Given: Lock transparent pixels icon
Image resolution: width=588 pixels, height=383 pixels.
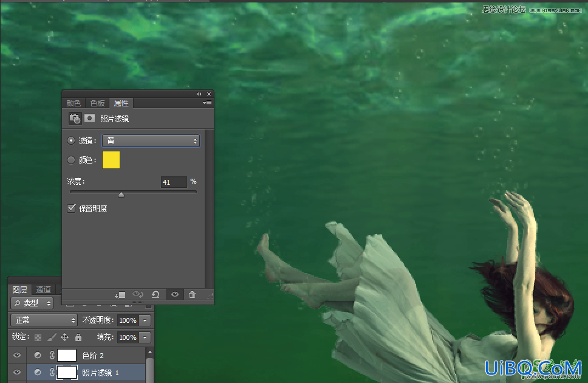Looking at the screenshot, I should tap(38, 337).
